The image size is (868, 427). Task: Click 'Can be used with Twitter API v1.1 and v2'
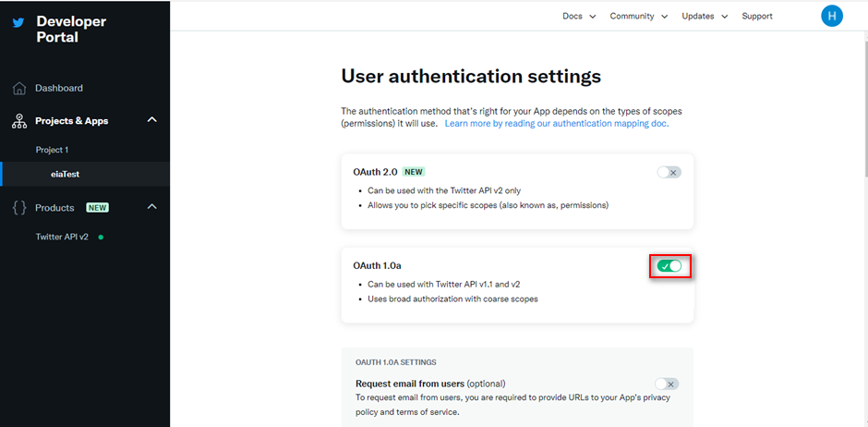point(444,285)
